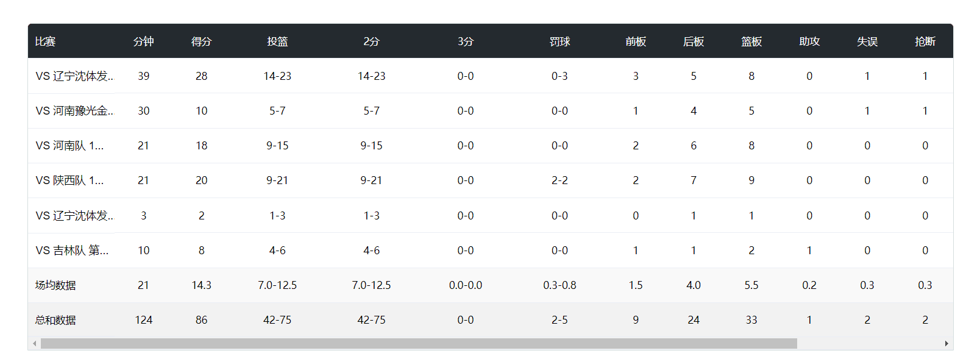Viewport: 980px width, 356px height.
Task: Select the 分钟 column header
Action: click(143, 41)
